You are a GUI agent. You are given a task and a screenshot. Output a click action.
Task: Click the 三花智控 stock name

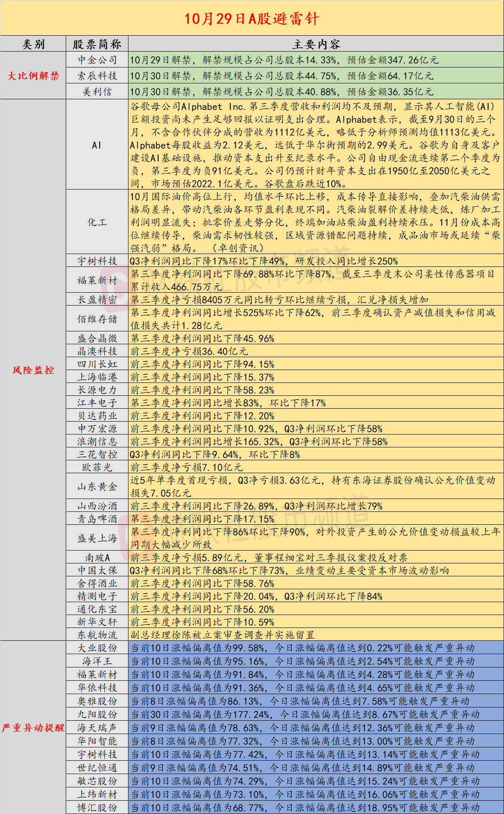coord(97,454)
